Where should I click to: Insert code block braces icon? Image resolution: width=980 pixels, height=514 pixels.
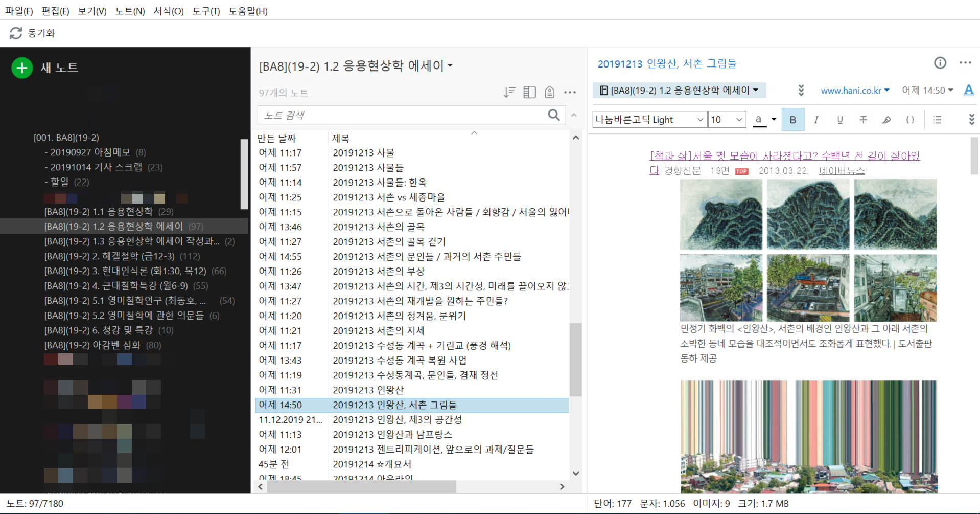[x=910, y=120]
